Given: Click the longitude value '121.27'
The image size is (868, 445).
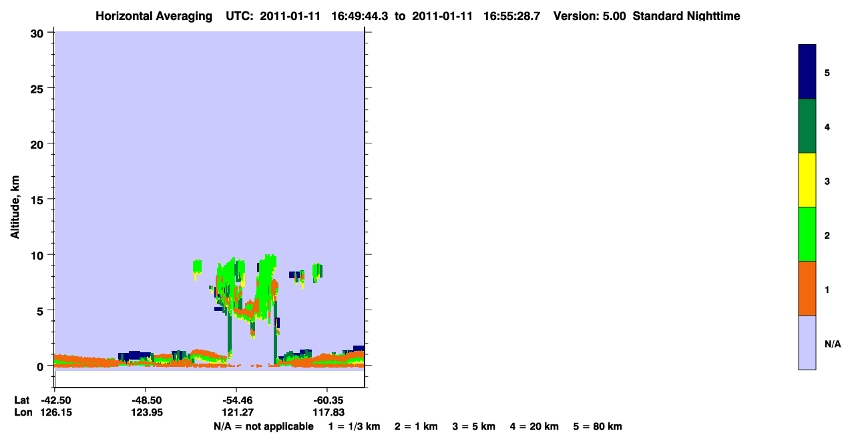Looking at the screenshot, I should [236, 412].
